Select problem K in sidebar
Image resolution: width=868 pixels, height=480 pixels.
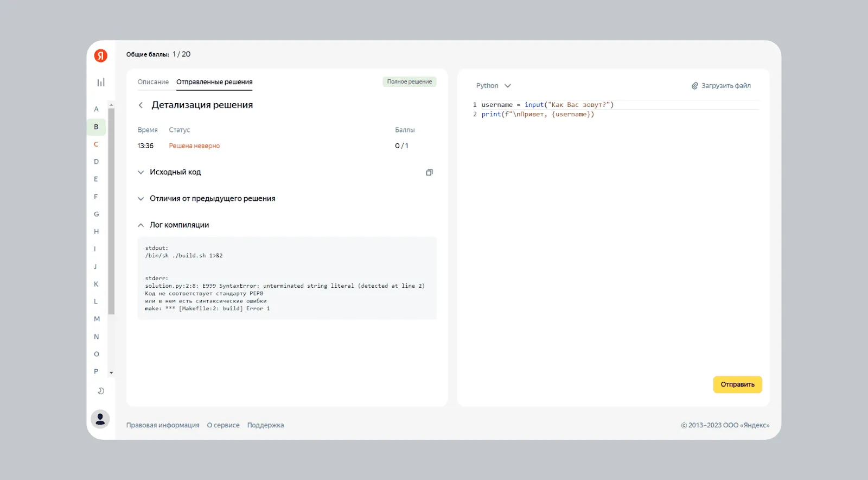(x=97, y=284)
